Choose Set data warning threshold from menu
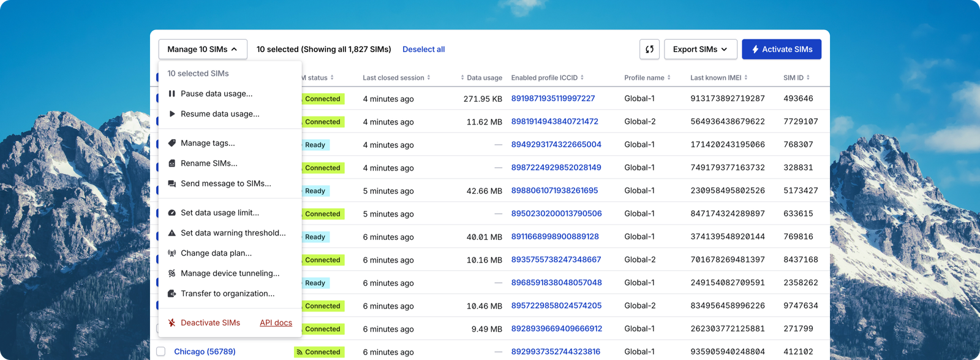The image size is (980, 360). (x=230, y=233)
